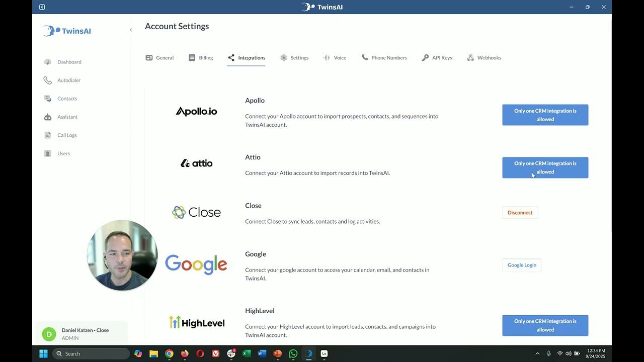The height and width of the screenshot is (362, 644).
Task: Open the API Keys tab
Action: point(437,58)
